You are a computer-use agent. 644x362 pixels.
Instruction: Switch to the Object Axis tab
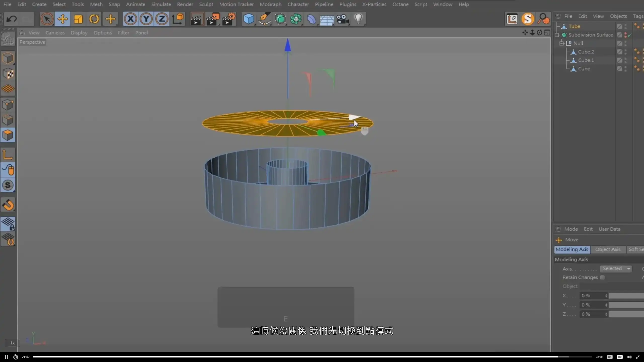coord(608,249)
